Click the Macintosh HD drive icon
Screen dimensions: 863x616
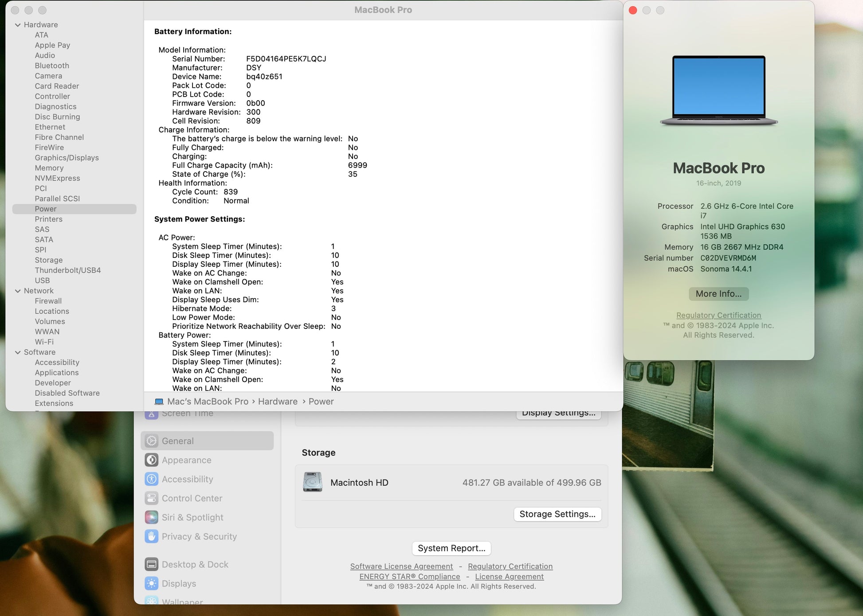pos(313,482)
